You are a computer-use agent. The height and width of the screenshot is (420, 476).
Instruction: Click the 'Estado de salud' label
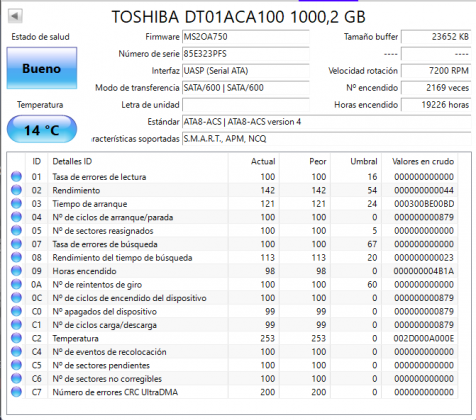pos(40,37)
